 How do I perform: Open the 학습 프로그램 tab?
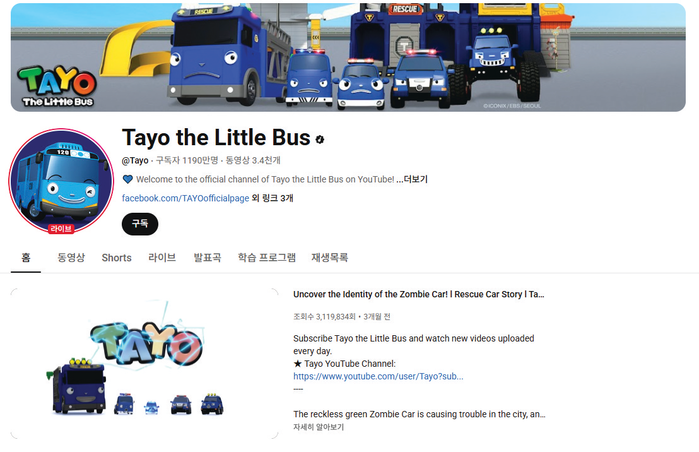(267, 258)
